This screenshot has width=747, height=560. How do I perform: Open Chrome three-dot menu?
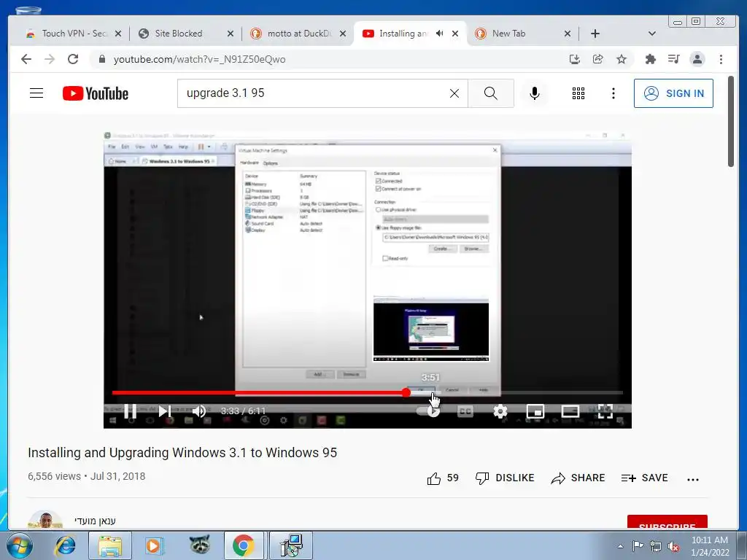tap(721, 59)
